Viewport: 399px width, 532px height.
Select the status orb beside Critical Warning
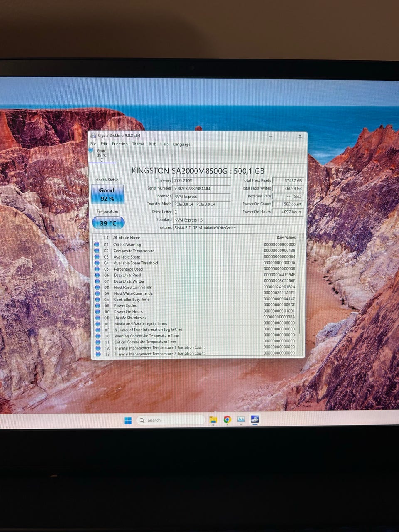pyautogui.click(x=97, y=244)
